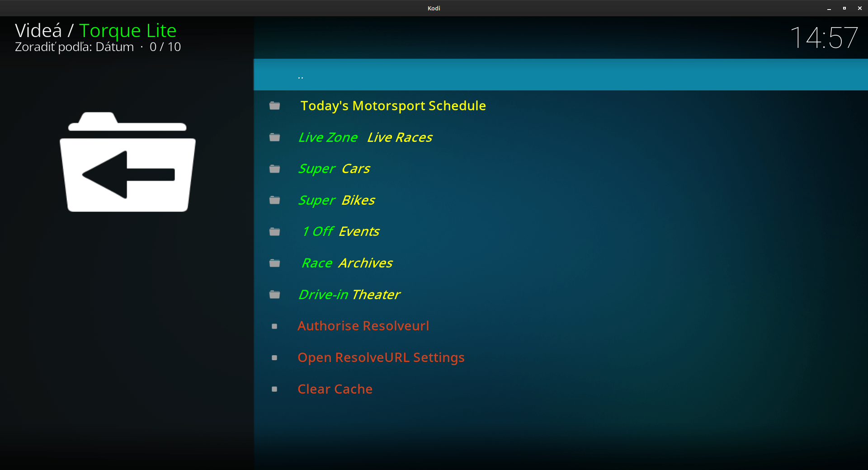Minimize the Kodi window
This screenshot has height=470, width=868.
(829, 8)
